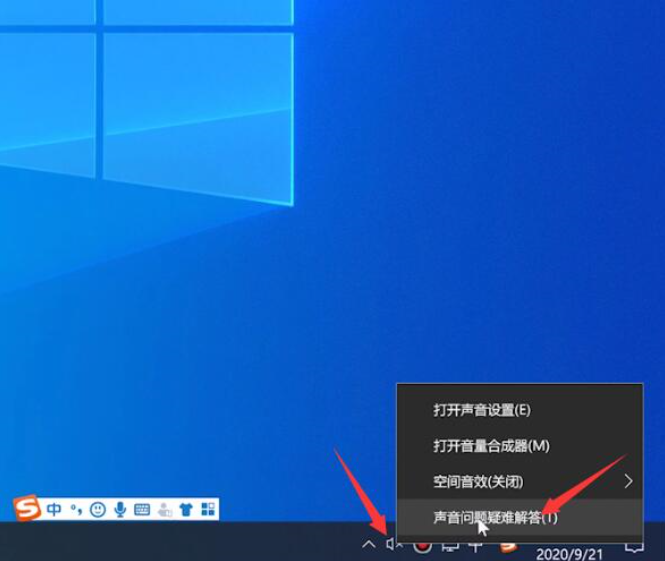Choose 打开音量合成器(M) menu entry

[491, 445]
